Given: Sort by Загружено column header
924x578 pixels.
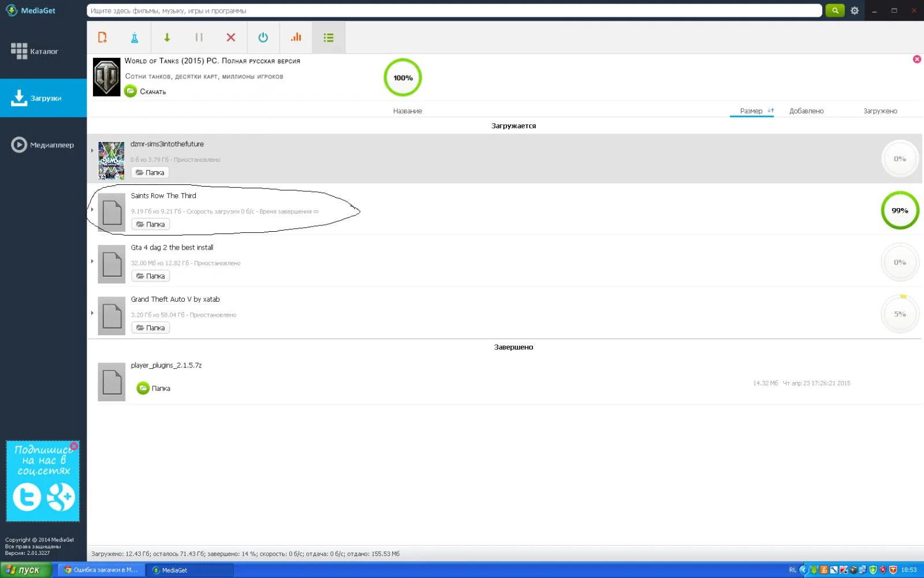Looking at the screenshot, I should 880,111.
